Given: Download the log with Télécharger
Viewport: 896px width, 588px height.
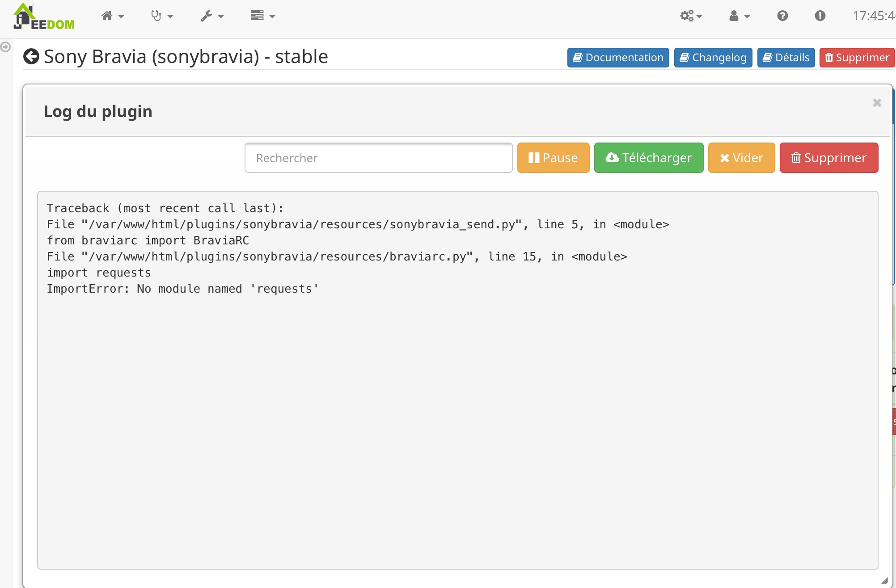Looking at the screenshot, I should [x=649, y=158].
